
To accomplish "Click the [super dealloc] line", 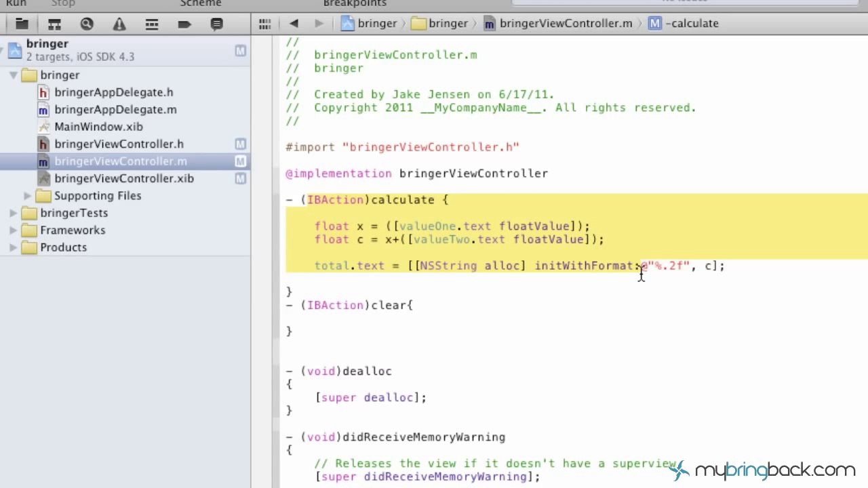I will pyautogui.click(x=370, y=398).
